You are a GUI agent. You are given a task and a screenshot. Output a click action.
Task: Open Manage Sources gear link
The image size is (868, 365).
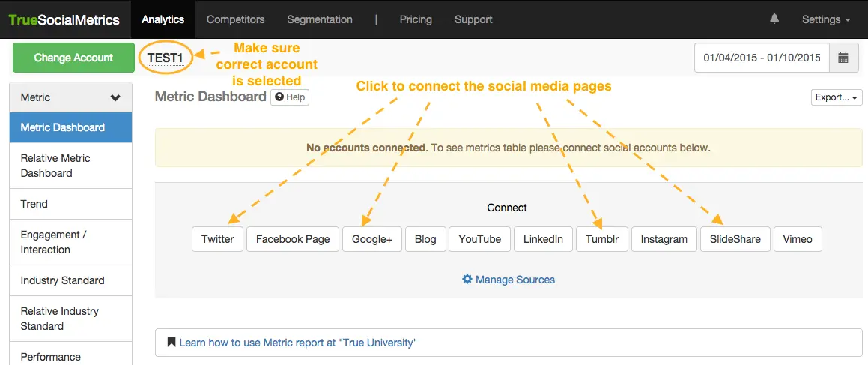(509, 280)
